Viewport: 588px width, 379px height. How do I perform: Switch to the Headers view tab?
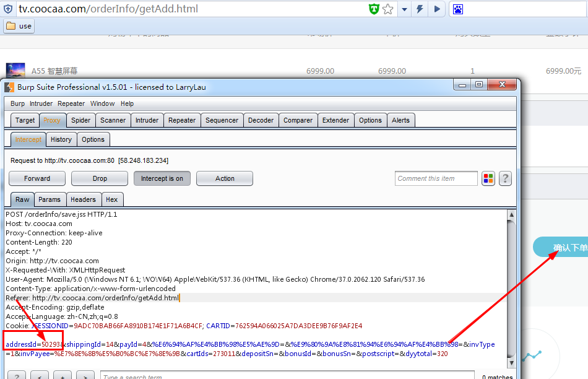[x=84, y=199]
